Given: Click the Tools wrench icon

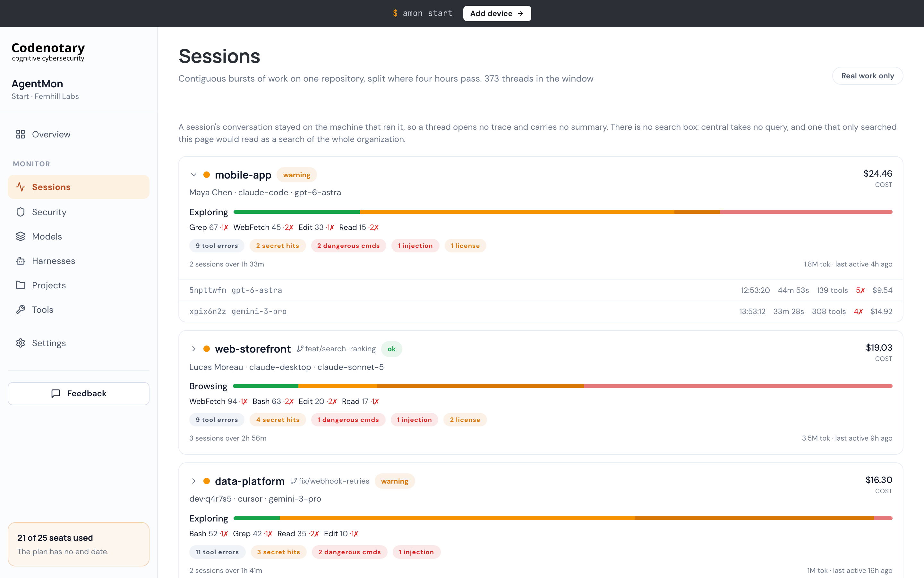Looking at the screenshot, I should (x=21, y=310).
